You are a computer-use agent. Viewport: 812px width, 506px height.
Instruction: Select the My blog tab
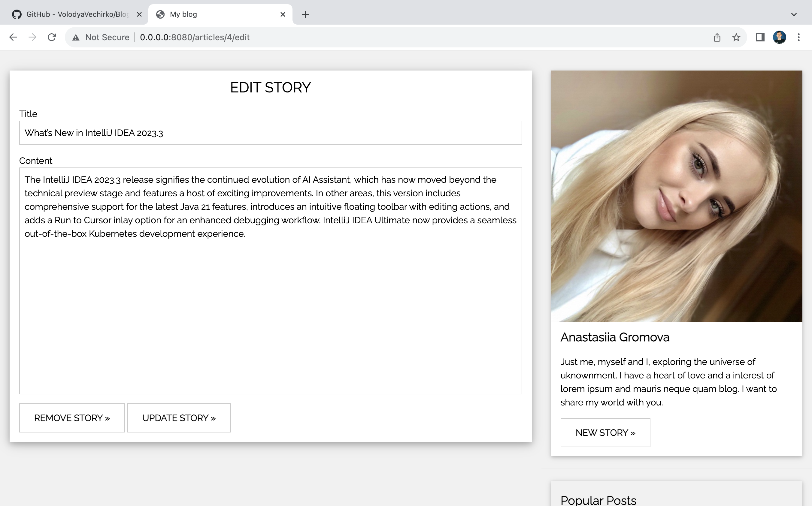[x=214, y=14]
